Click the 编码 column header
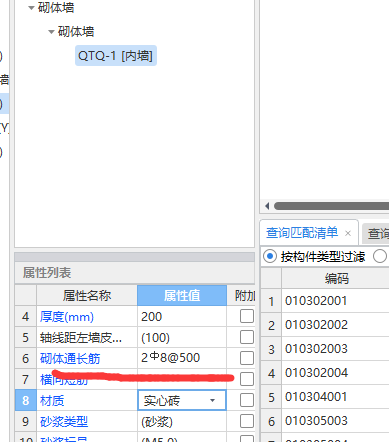The width and height of the screenshot is (389, 442). coord(336,278)
